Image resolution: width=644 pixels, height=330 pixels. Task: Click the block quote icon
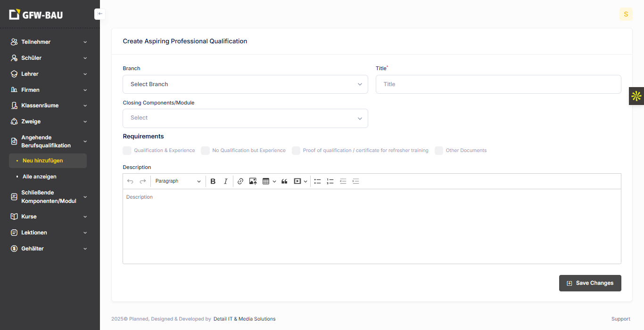pos(284,181)
